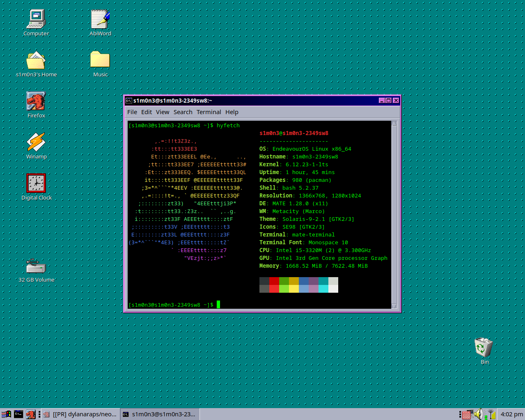The height and width of the screenshot is (420, 525).
Task: Open the Search menu in terminal
Action: click(x=183, y=112)
